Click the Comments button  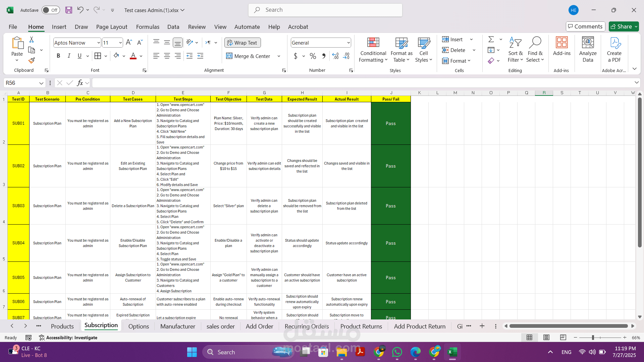(x=585, y=26)
